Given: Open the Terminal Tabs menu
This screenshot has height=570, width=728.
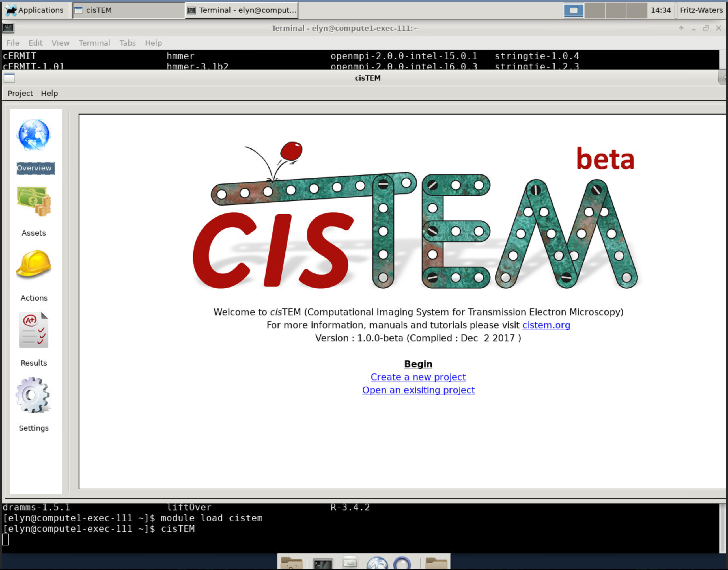Looking at the screenshot, I should coord(128,43).
